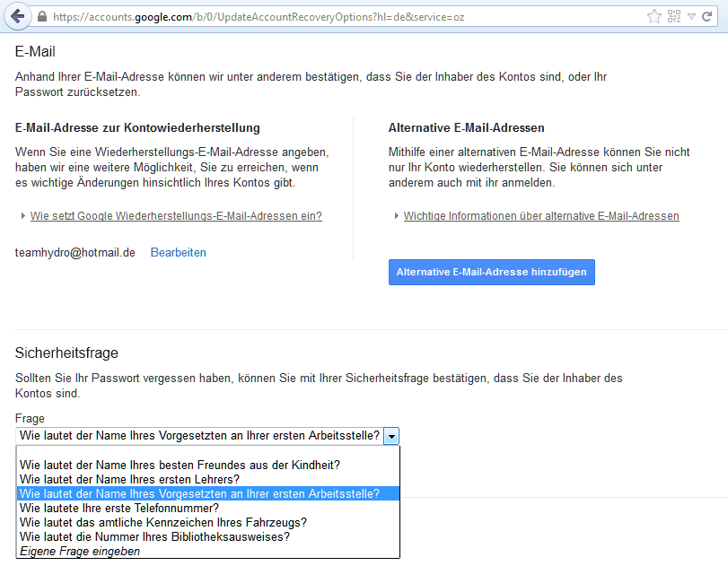Click 'Alternative E-Mail-Adressen' heading

466,127
